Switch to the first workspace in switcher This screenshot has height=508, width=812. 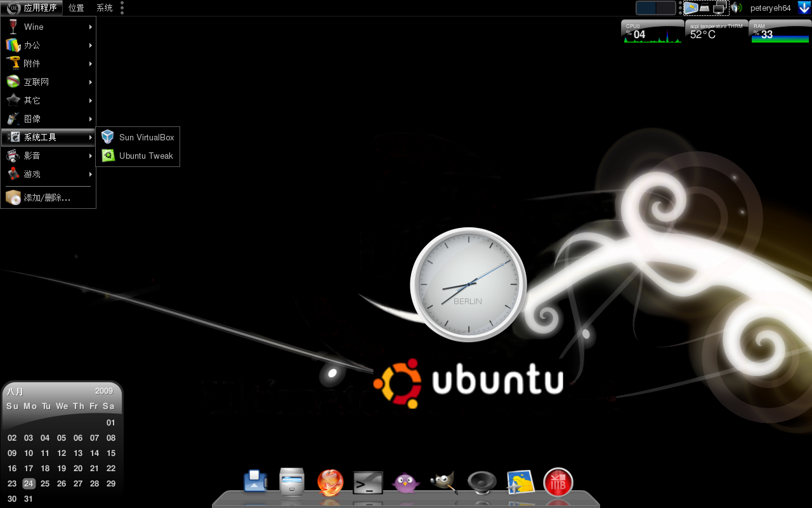(646, 8)
